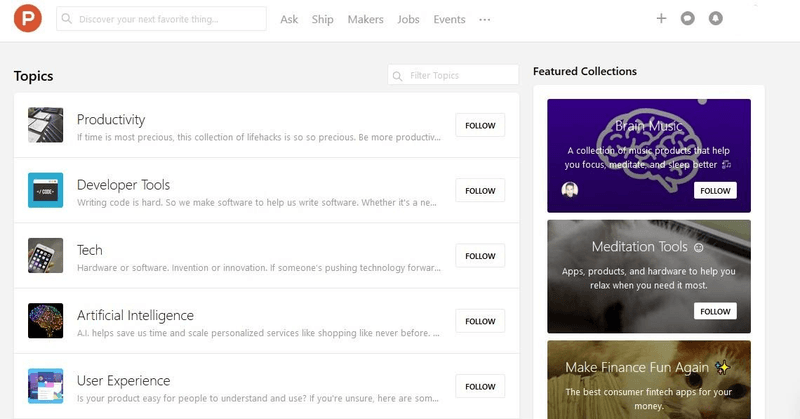This screenshot has height=419, width=800.
Task: Follow the Meditation Tools collection
Action: click(x=715, y=311)
